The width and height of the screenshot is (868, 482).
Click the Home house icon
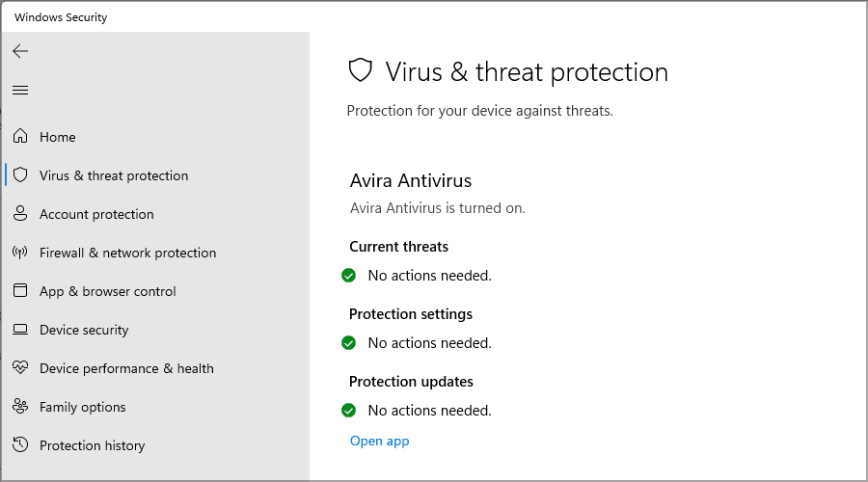point(20,137)
